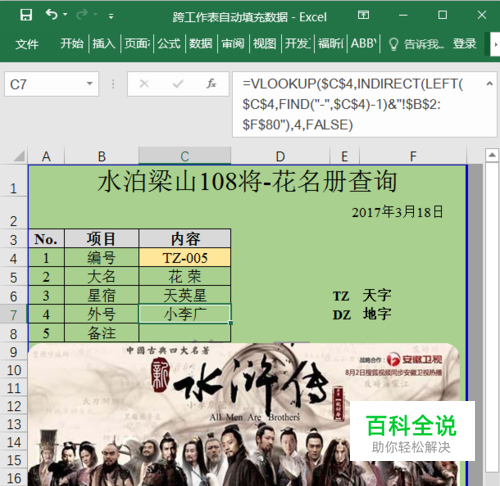Select column C header
The image size is (500, 486).
[185, 156]
